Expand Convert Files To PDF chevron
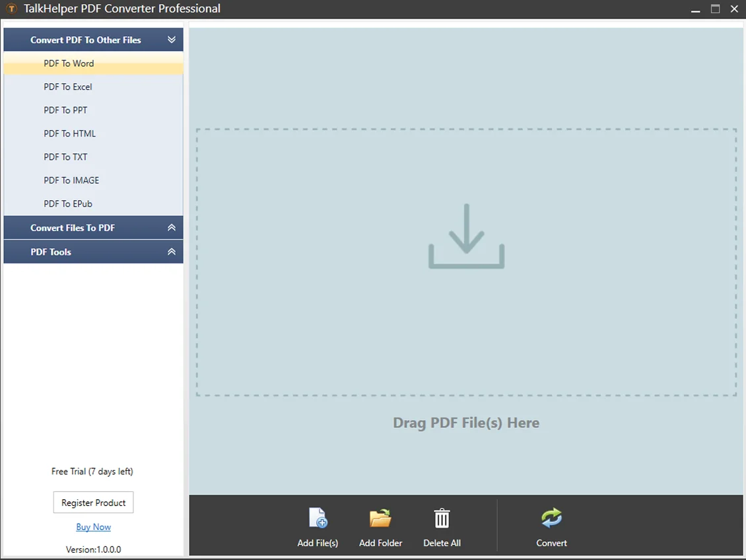The height and width of the screenshot is (560, 746). [172, 227]
